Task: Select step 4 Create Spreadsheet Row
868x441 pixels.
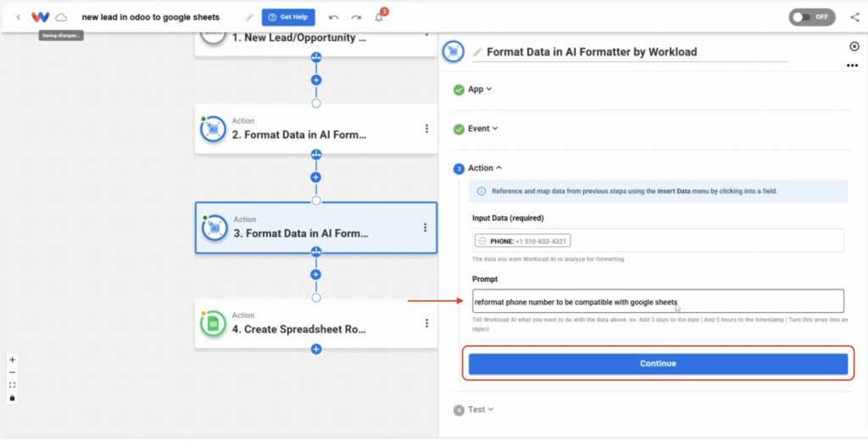Action: click(x=315, y=324)
